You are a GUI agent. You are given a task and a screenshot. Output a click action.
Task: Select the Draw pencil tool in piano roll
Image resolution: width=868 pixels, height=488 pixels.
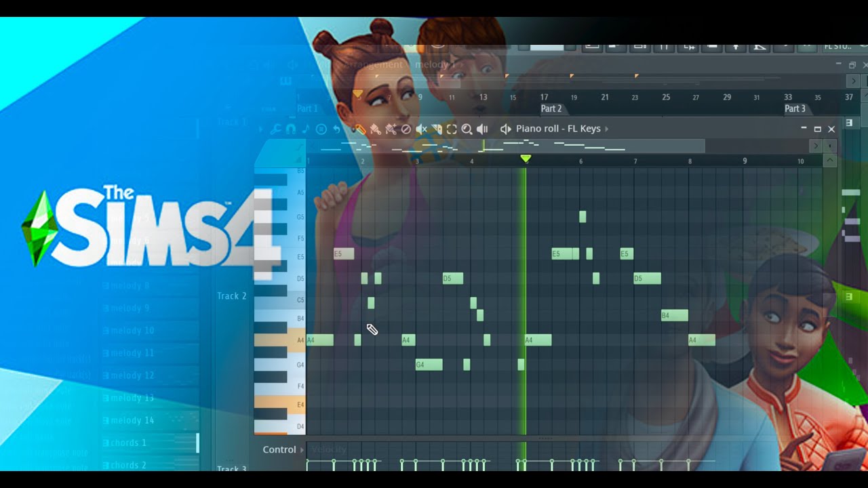pos(359,129)
